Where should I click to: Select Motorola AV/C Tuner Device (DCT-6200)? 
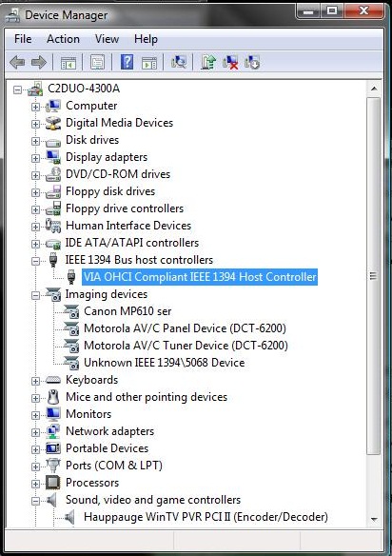coord(186,346)
